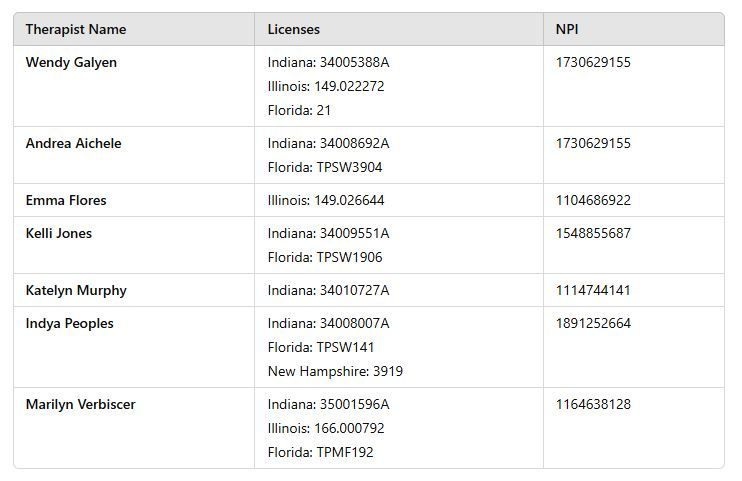Select the Florida TPMF192 license text
Image resolution: width=742 pixels, height=481 pixels.
320,452
